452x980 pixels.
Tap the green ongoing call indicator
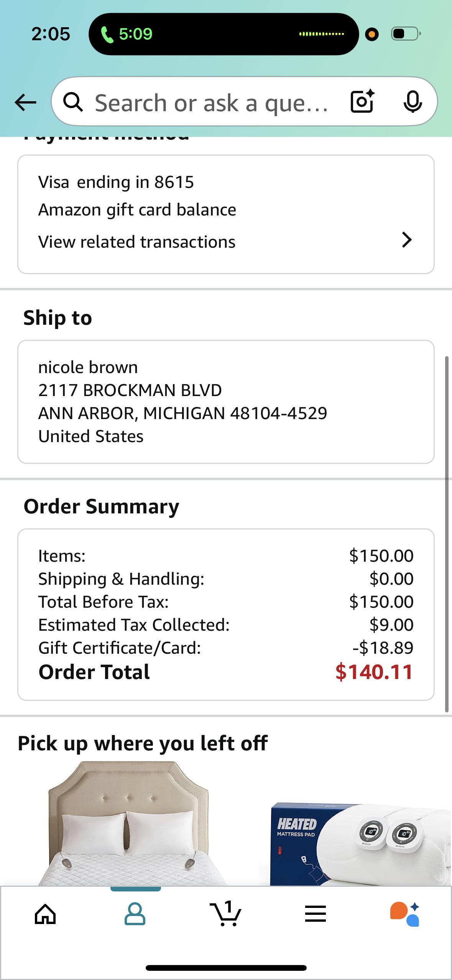point(127,34)
